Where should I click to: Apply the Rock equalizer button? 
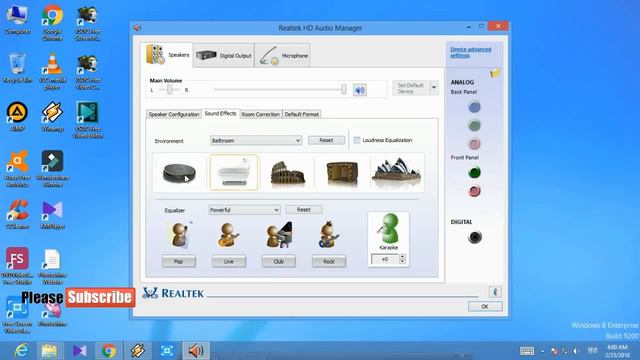coord(329,261)
